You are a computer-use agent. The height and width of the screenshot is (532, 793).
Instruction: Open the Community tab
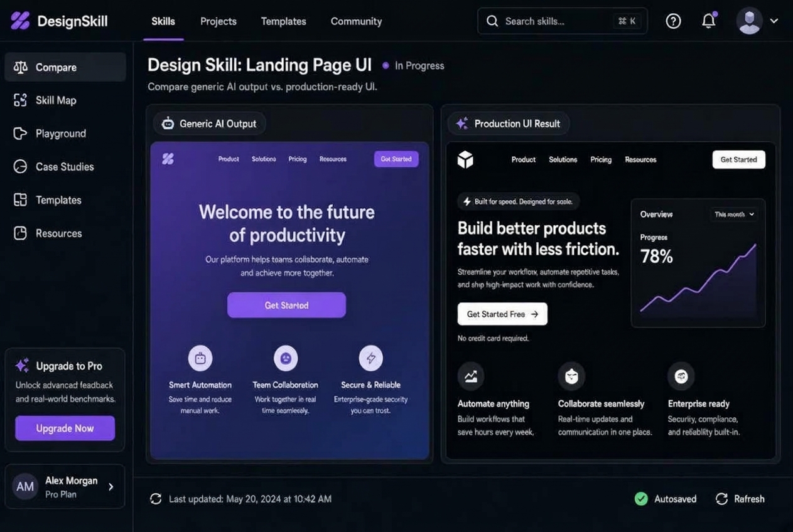tap(356, 21)
